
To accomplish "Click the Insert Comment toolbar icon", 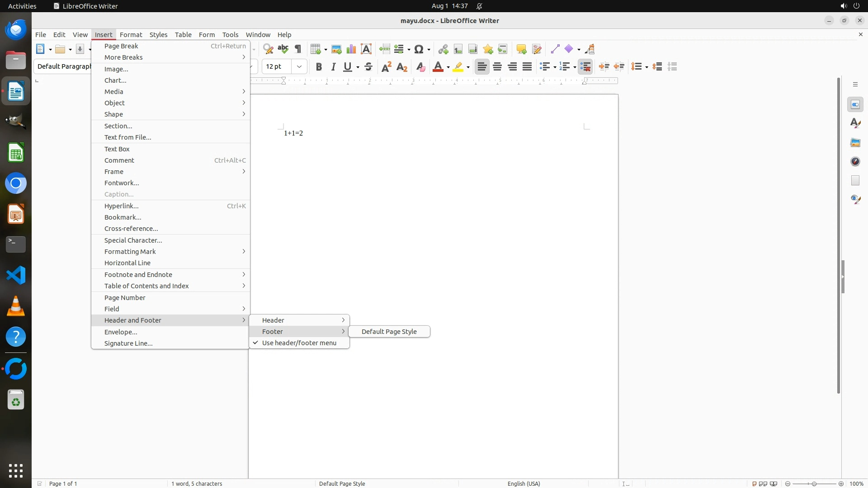I will tap(521, 49).
